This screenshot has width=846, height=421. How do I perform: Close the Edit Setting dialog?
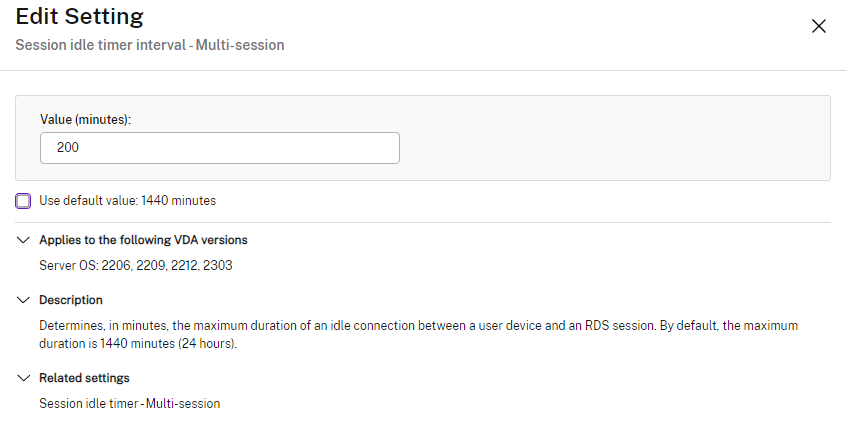(818, 27)
